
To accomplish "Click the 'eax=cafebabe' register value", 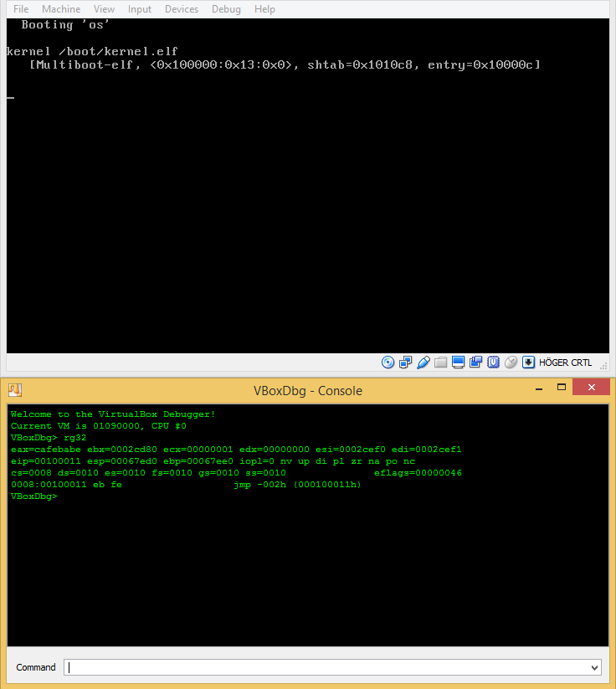I will (46, 450).
